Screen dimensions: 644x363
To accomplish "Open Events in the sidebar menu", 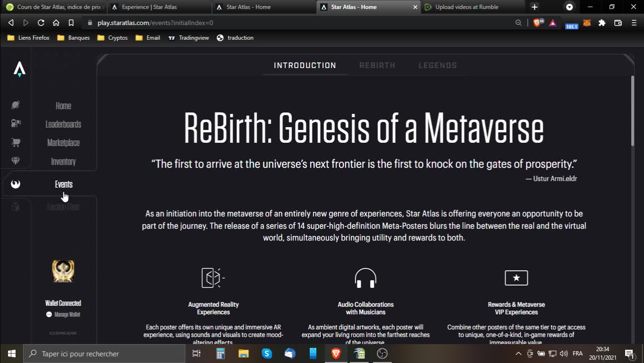I will 64,184.
